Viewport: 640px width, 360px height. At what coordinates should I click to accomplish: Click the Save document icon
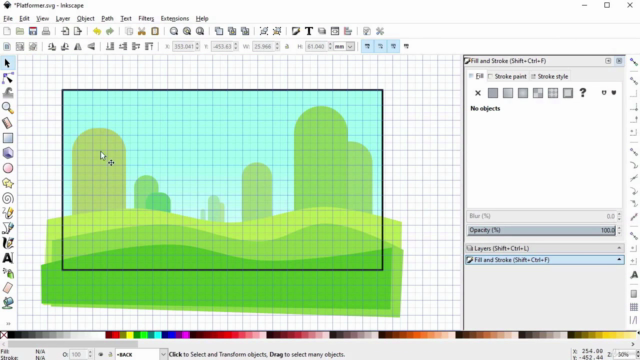pyautogui.click(x=33, y=31)
